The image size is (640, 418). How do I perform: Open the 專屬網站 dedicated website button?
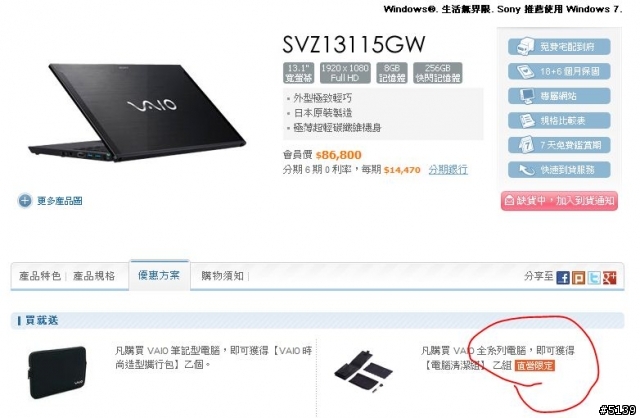coord(559,96)
